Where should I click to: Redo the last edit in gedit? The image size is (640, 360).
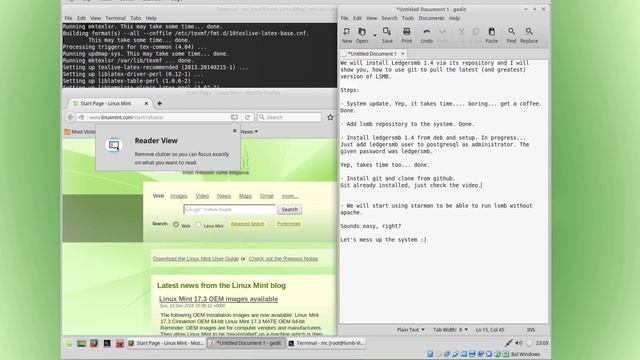442,35
